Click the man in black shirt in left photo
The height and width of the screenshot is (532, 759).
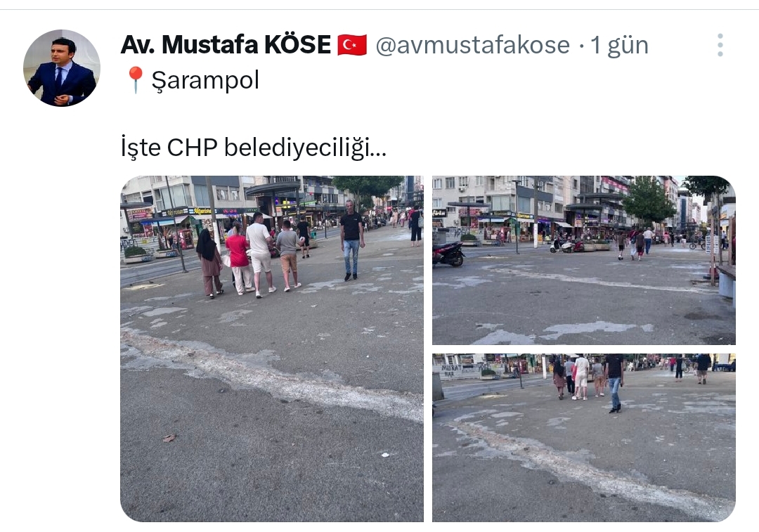tap(351, 240)
